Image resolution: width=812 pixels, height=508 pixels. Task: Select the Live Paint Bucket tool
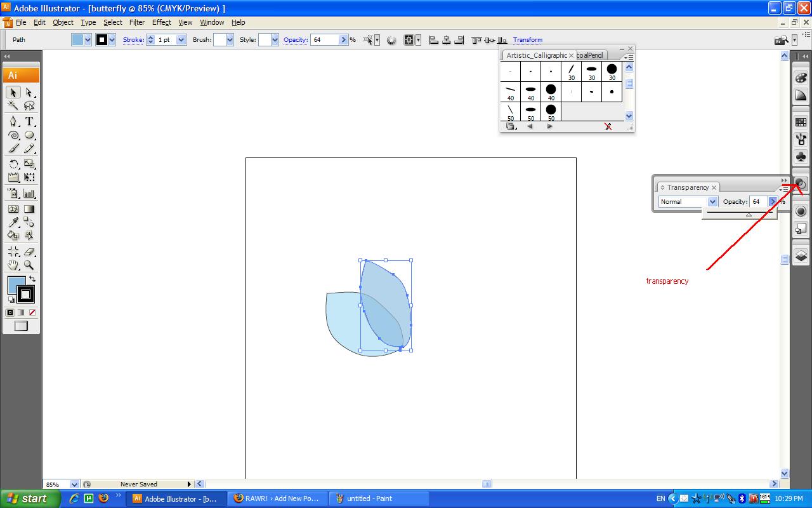tap(13, 236)
